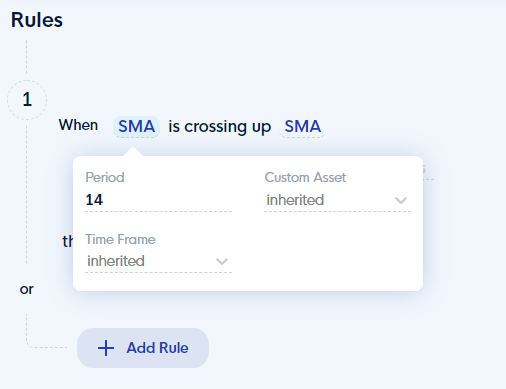506x389 pixels.
Task: Click the partially hidden 'th' text behind popup
Action: pos(68,241)
